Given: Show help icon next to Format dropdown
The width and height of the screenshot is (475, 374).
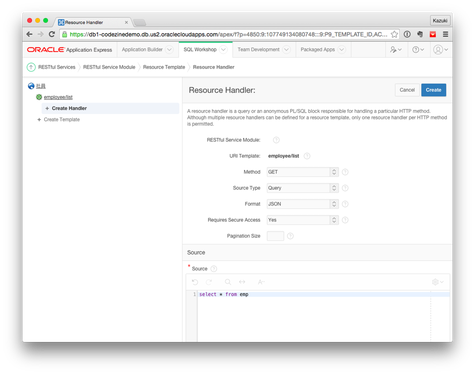Looking at the screenshot, I should point(345,204).
